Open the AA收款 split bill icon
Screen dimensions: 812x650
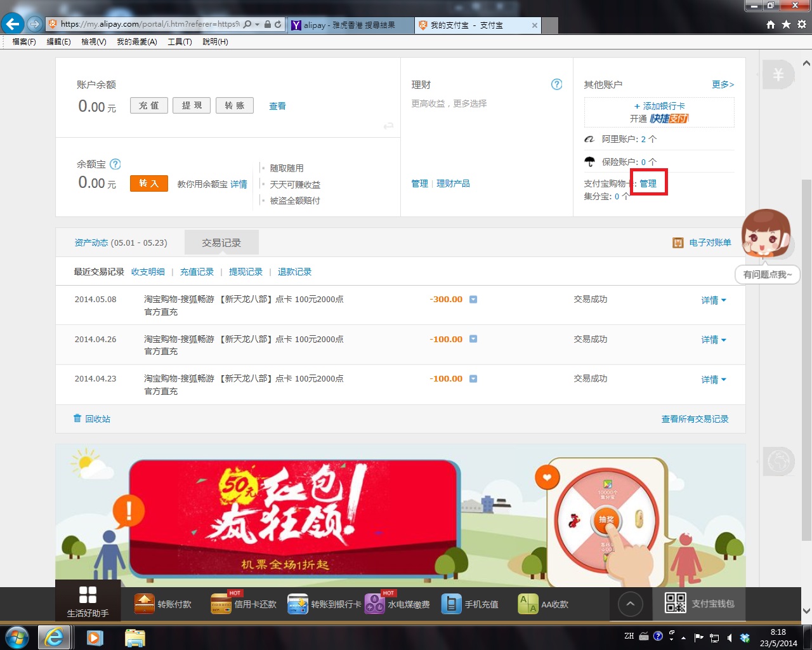coord(528,604)
